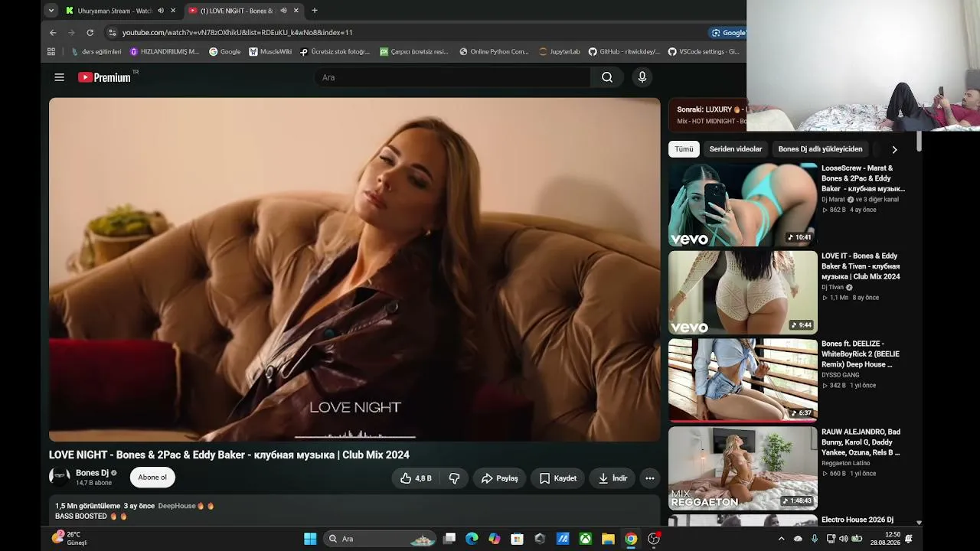Click the 'DYSSO GANG' channel name

coord(840,375)
